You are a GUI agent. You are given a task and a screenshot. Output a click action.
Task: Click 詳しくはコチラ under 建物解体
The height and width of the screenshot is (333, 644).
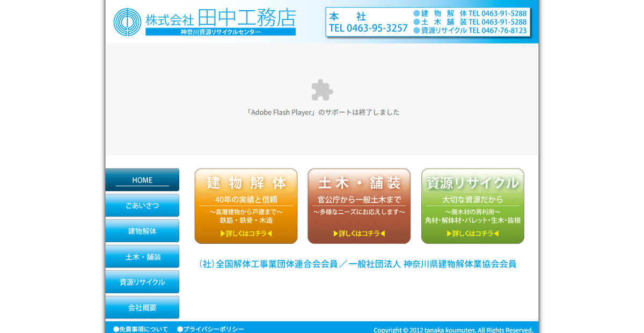246,233
